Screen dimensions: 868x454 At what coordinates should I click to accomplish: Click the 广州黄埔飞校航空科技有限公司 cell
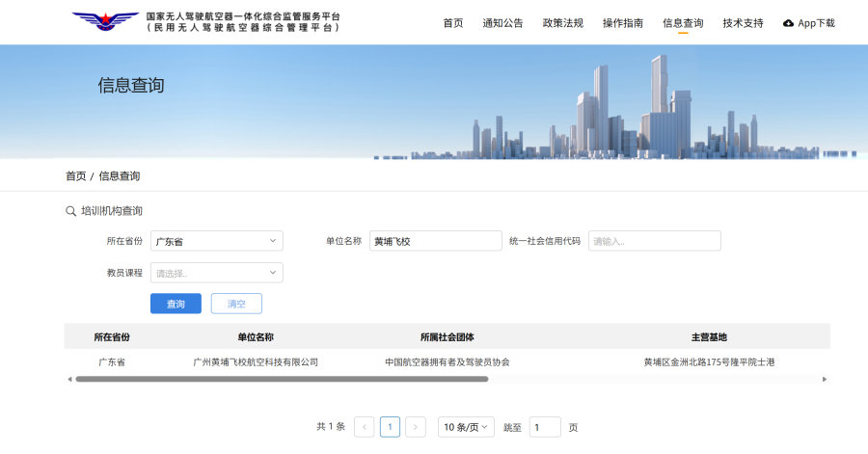pos(256,362)
